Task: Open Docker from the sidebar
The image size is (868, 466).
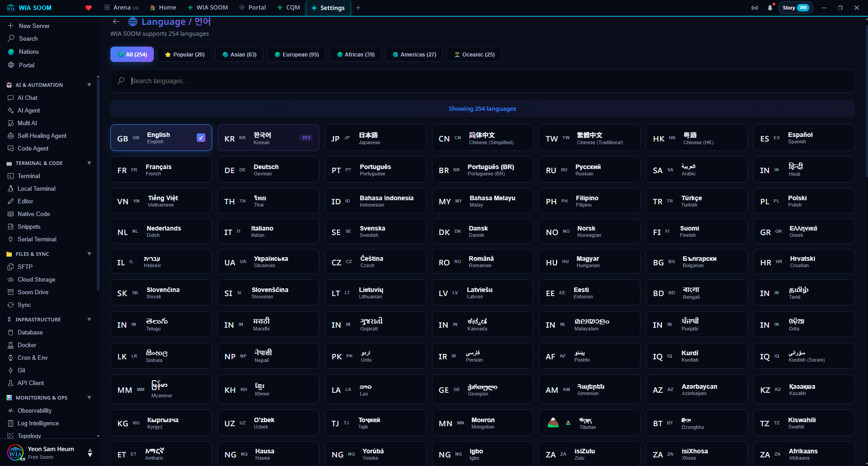Action: pos(27,345)
